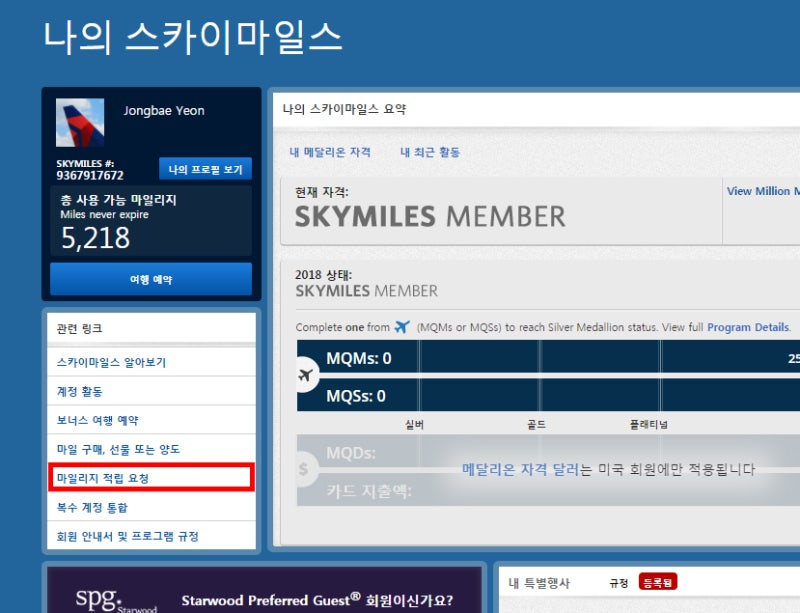Image resolution: width=800 pixels, height=613 pixels.
Task: Switch to 내 메달리온 자격 tab
Action: [x=330, y=152]
